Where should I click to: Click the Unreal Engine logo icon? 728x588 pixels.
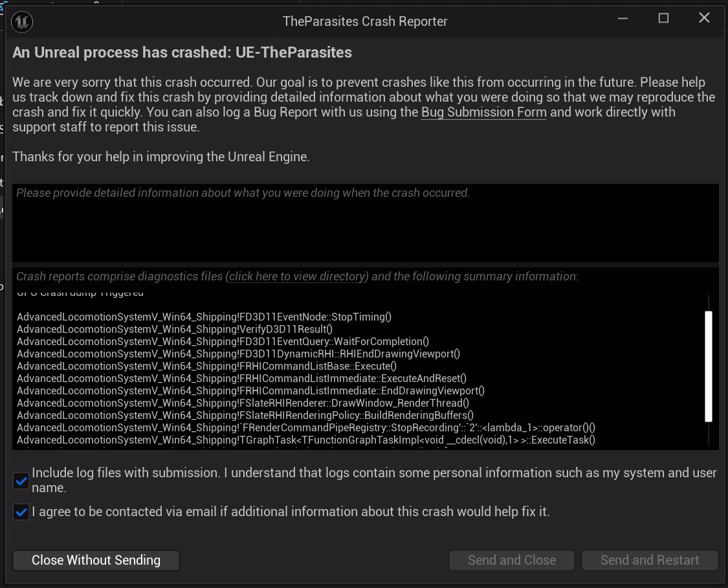[x=22, y=21]
